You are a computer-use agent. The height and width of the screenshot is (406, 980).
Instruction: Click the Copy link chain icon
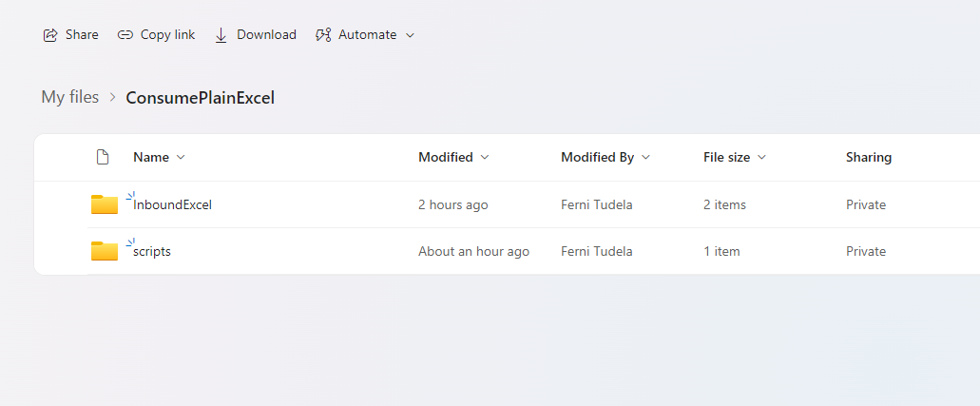125,35
